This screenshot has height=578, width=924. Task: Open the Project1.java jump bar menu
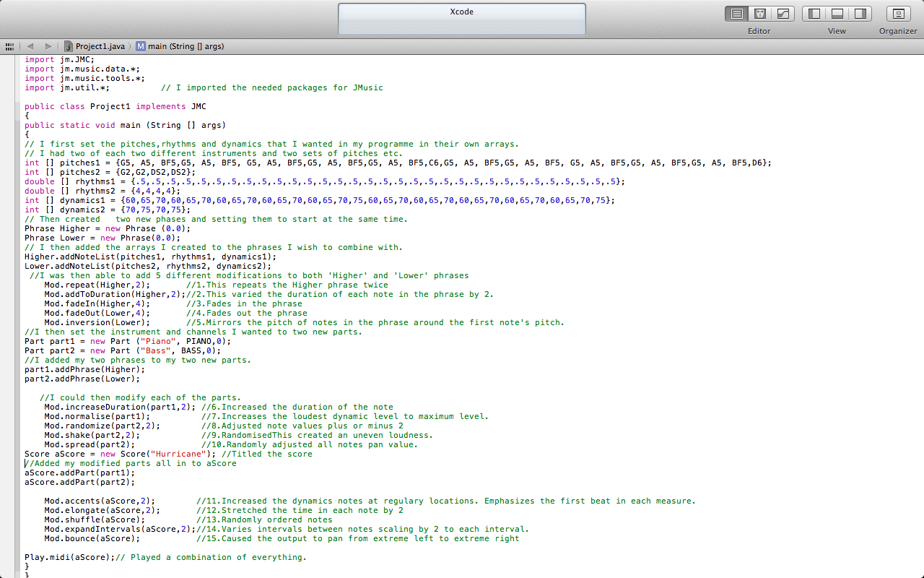point(100,46)
